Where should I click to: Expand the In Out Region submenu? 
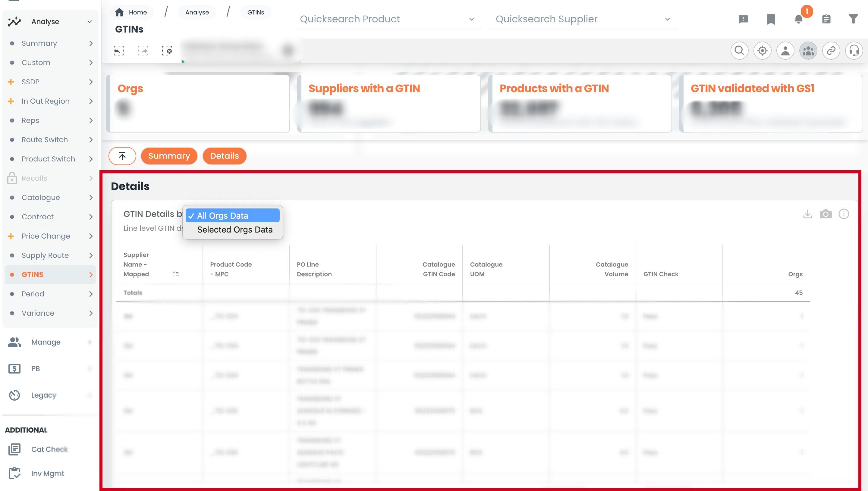(x=50, y=101)
